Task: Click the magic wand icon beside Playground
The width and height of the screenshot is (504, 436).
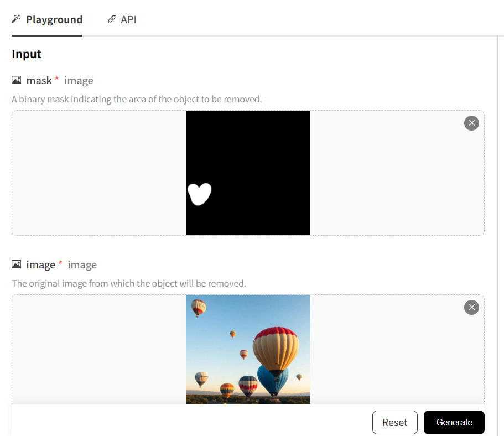Action: coord(16,20)
